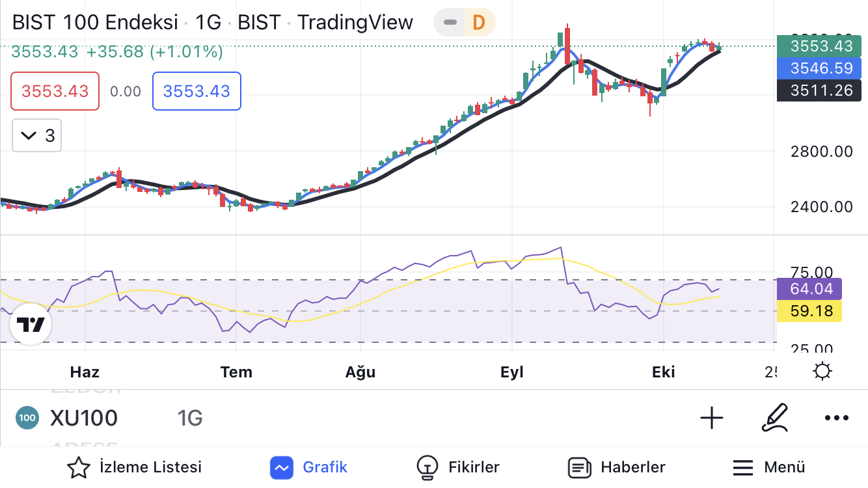868x488 pixels.
Task: Open chart settings gear icon
Action: [822, 372]
